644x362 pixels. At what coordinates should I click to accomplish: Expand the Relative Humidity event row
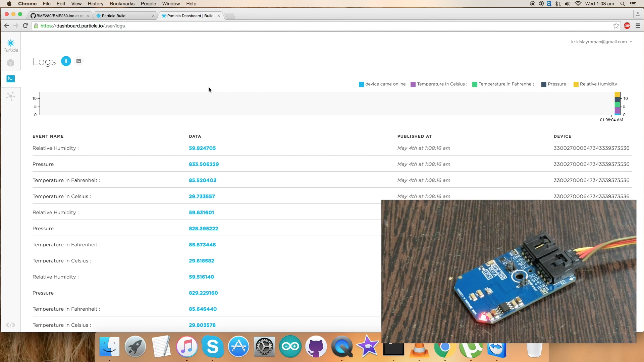56,147
